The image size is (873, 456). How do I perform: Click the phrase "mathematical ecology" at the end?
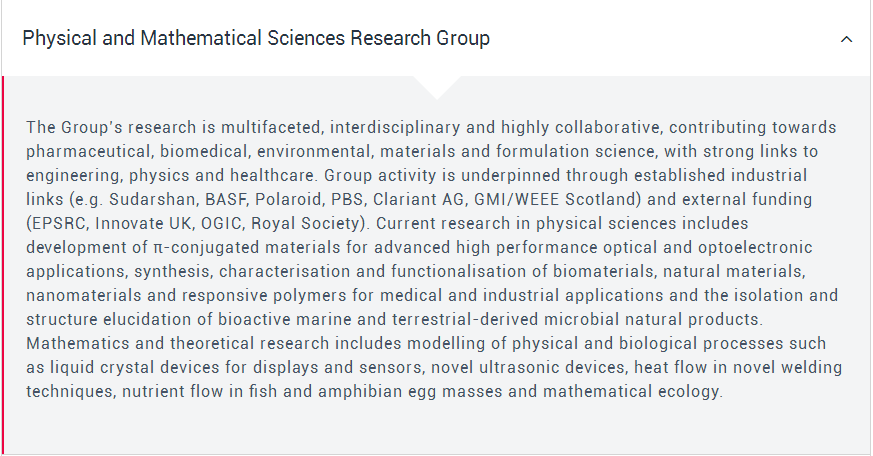point(631,391)
